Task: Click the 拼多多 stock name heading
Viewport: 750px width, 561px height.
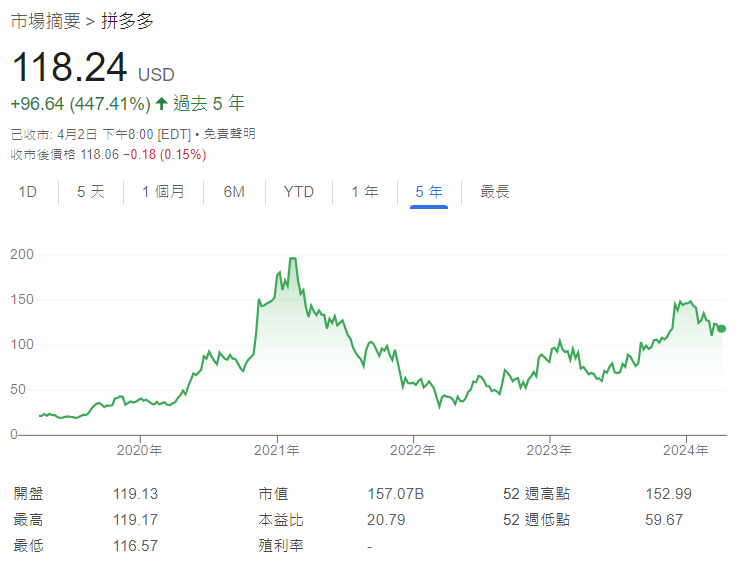Action: point(127,21)
